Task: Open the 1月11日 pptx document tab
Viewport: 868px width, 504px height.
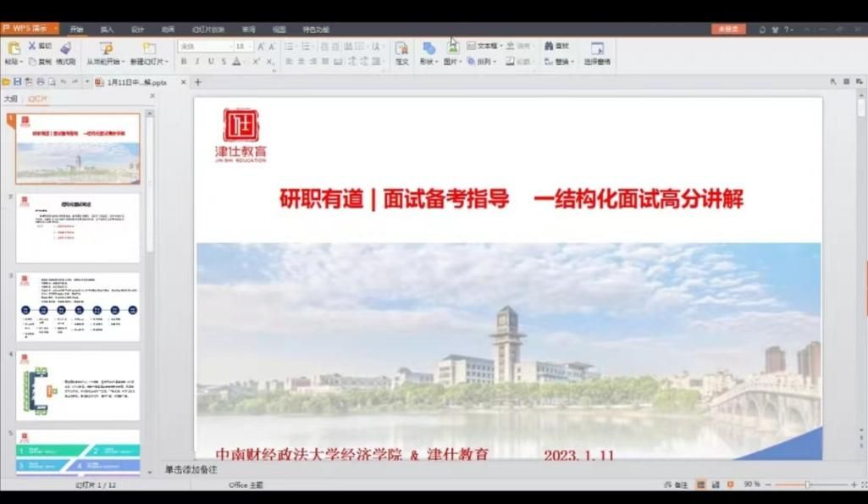Action: pyautogui.click(x=135, y=82)
